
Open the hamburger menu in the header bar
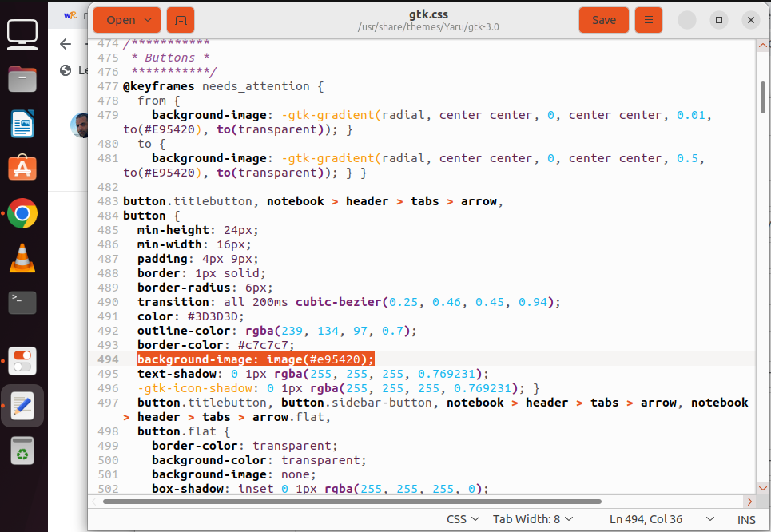(x=648, y=20)
